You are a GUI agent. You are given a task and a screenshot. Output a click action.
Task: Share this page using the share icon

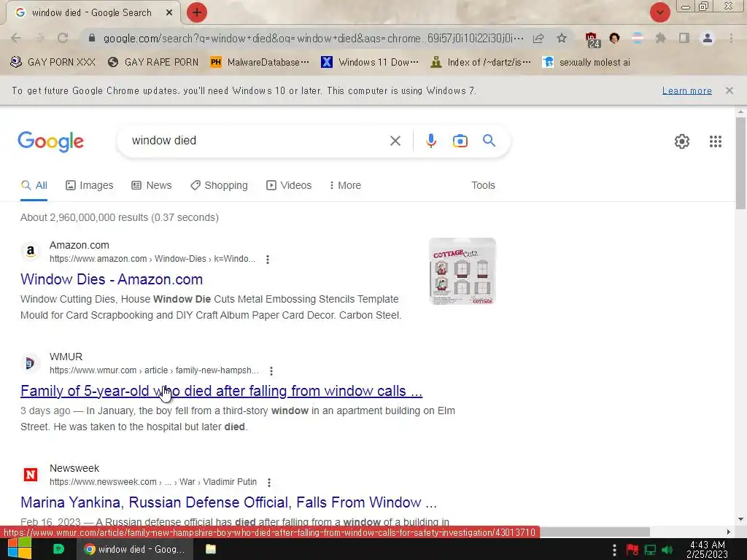(x=538, y=38)
